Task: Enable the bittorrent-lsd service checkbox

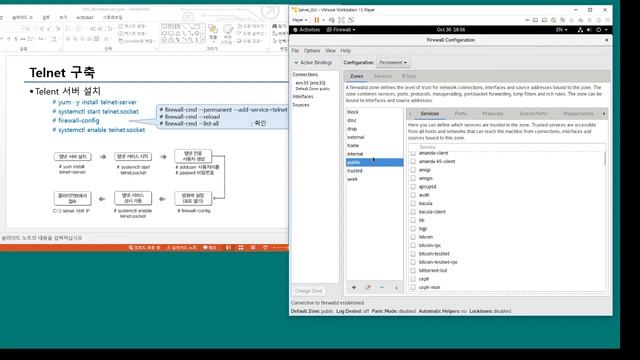Action: click(413, 271)
